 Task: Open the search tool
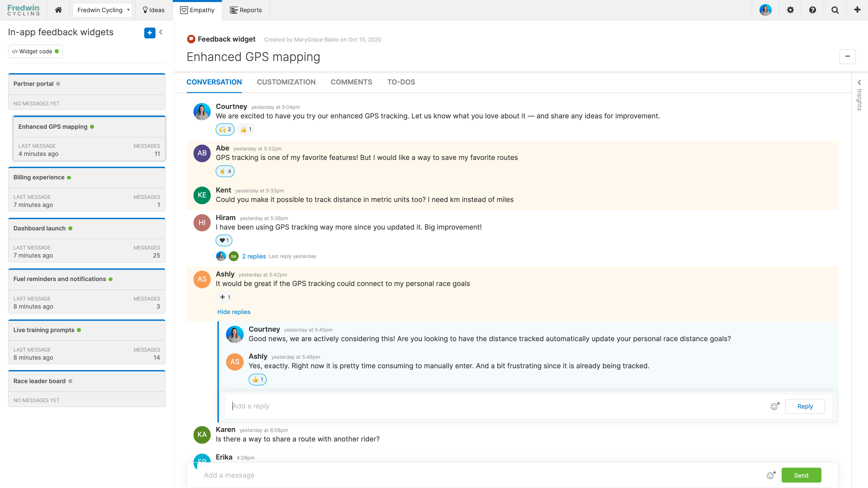coord(835,10)
